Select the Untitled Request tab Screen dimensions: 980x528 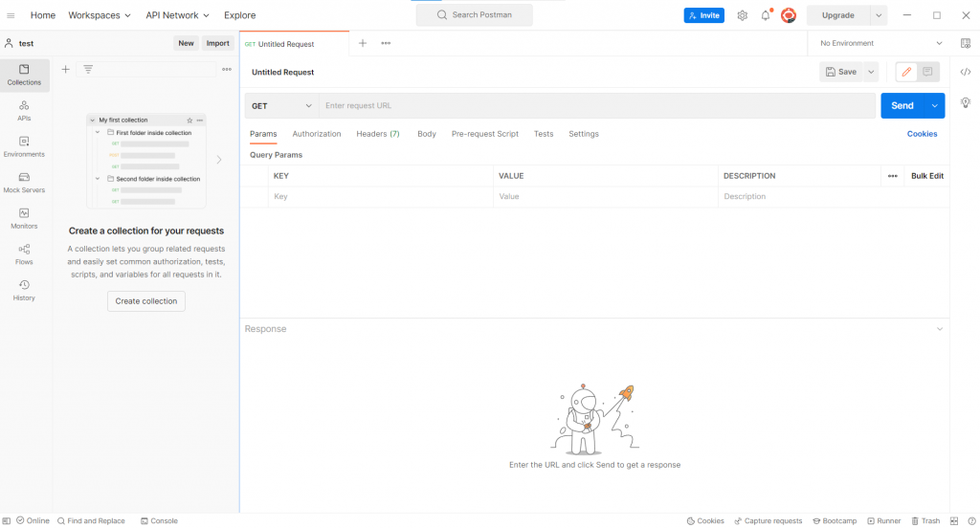tap(294, 44)
